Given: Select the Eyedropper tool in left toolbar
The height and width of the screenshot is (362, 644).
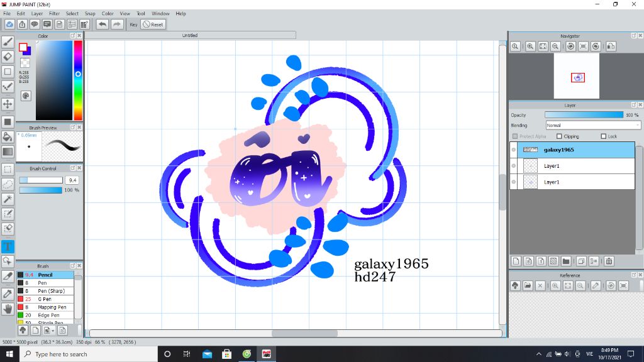Looking at the screenshot, I should click(x=8, y=293).
